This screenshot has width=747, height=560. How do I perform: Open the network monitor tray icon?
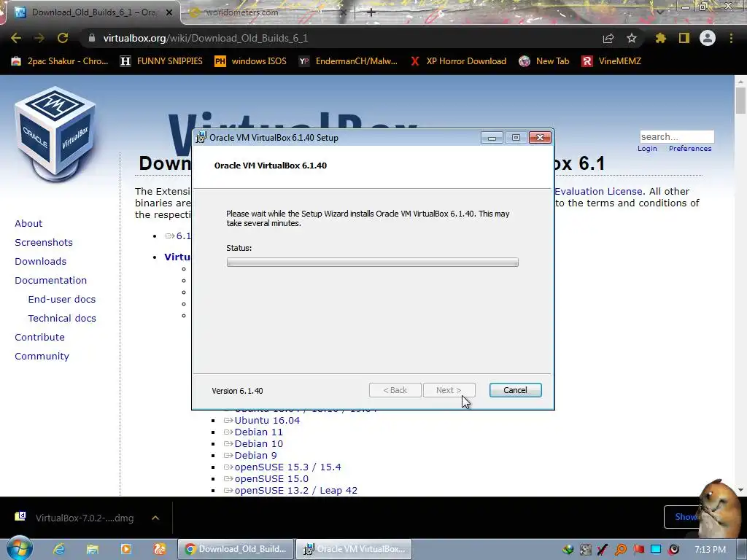(x=656, y=550)
